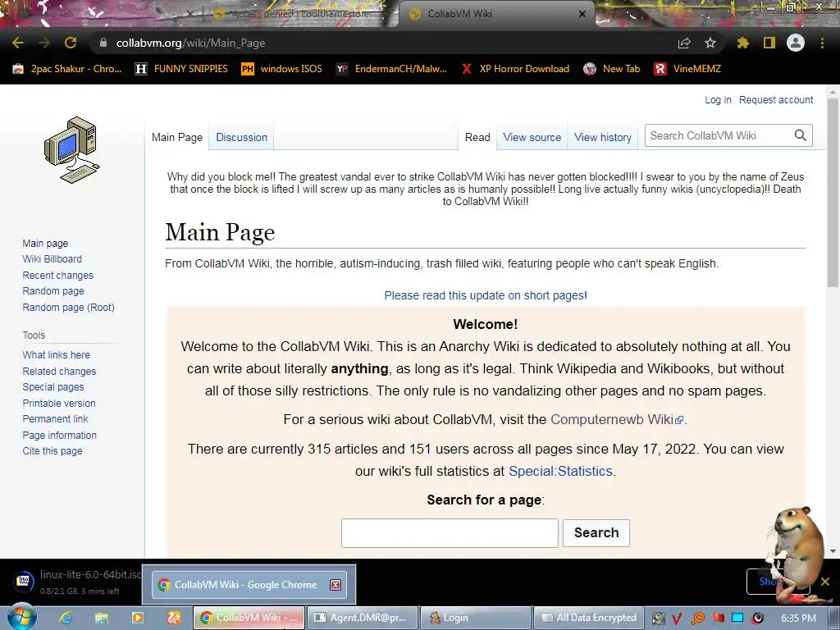Image resolution: width=840 pixels, height=630 pixels.
Task: Click the CollabVM Wiki computer logo
Action: [72, 149]
